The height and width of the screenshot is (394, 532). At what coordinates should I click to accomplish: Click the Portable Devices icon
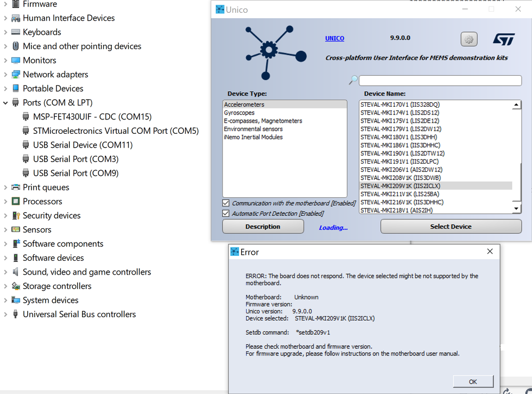pyautogui.click(x=15, y=89)
